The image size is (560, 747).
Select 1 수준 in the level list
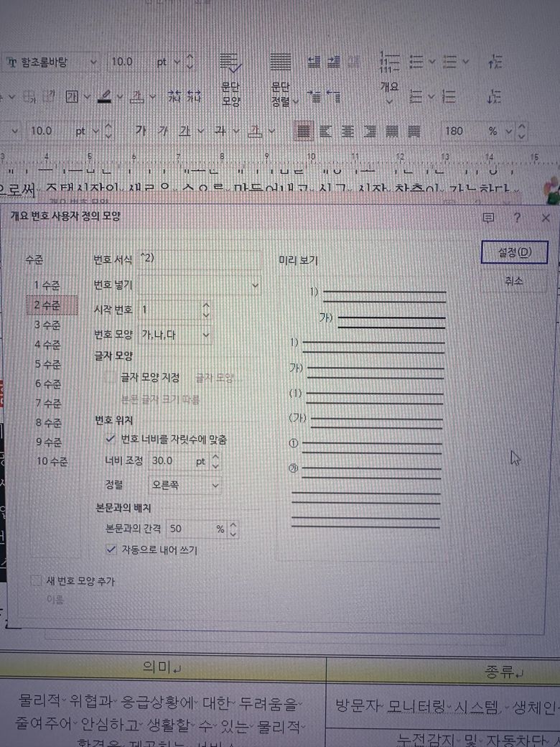click(47, 286)
